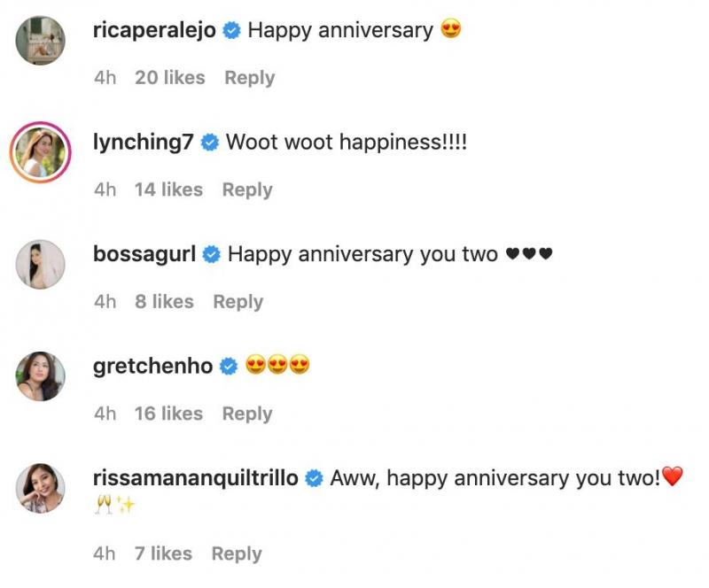Visit the rissamananquiltrillo username link
709x588 pixels.
pyautogui.click(x=195, y=478)
